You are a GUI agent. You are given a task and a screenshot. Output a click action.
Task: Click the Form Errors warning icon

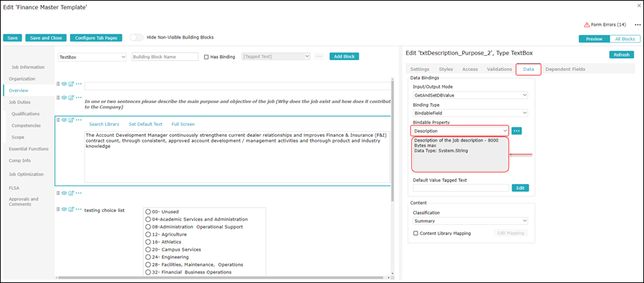tap(587, 24)
